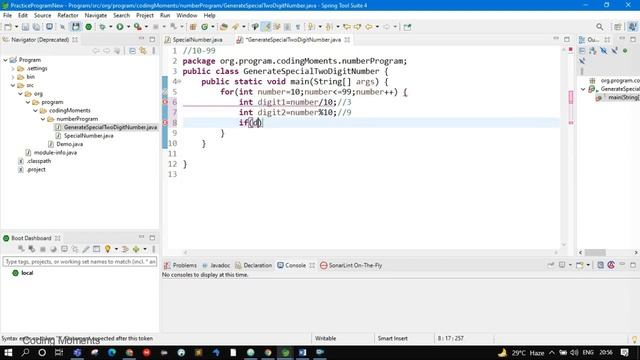Click the Open Perspective icon at top right
The height and width of the screenshot is (360, 640).
[618, 27]
